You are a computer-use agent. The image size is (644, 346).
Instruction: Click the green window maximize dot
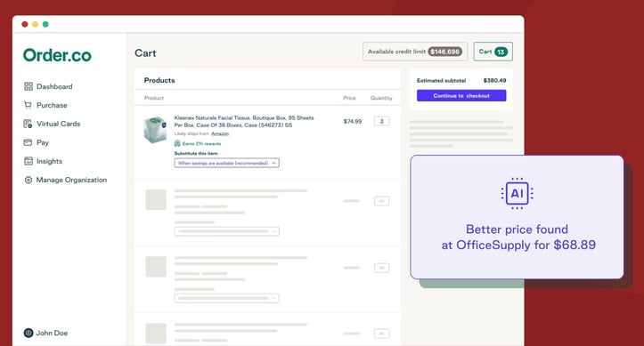(x=45, y=24)
